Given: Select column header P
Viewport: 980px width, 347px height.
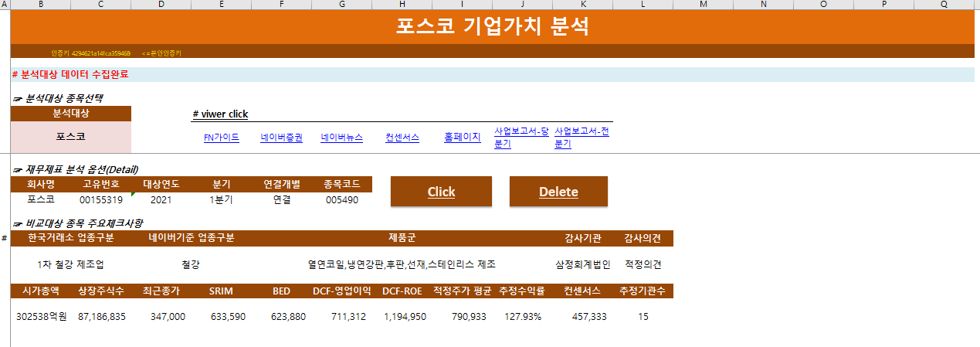Looking at the screenshot, I should point(884,5).
